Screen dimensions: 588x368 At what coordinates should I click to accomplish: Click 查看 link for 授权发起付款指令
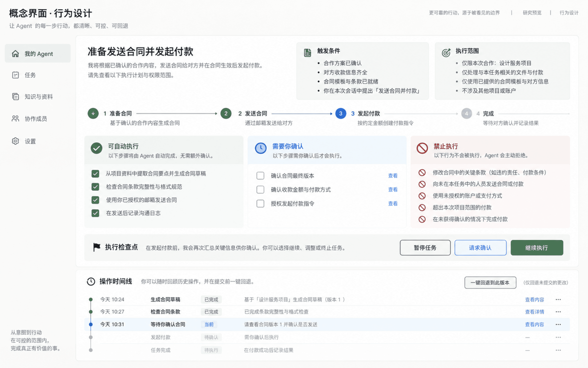tap(393, 203)
